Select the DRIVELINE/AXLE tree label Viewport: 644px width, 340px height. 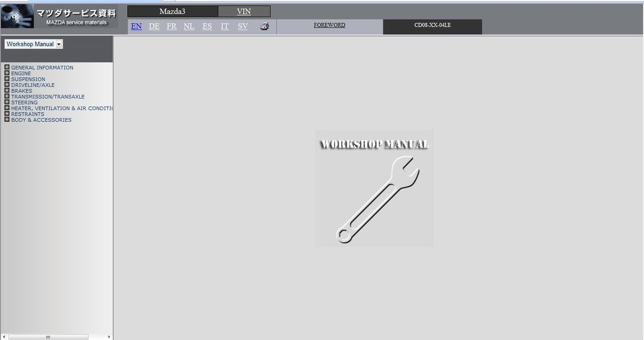33,85
